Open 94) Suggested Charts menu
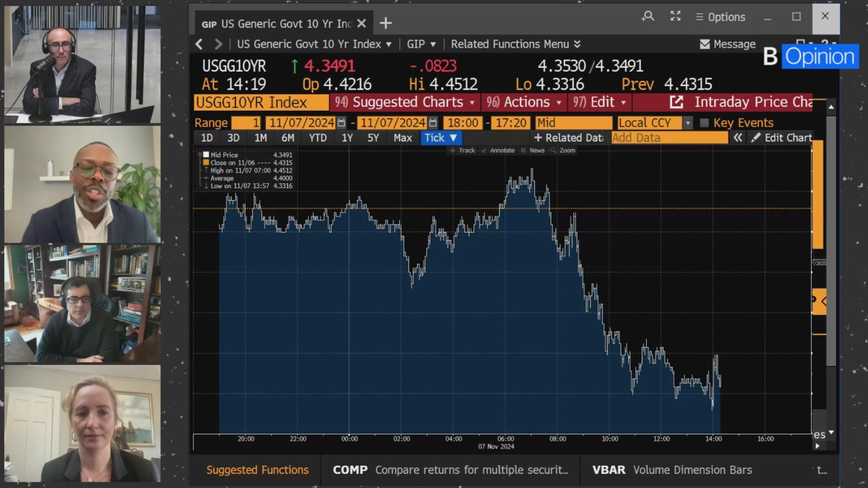 point(405,103)
